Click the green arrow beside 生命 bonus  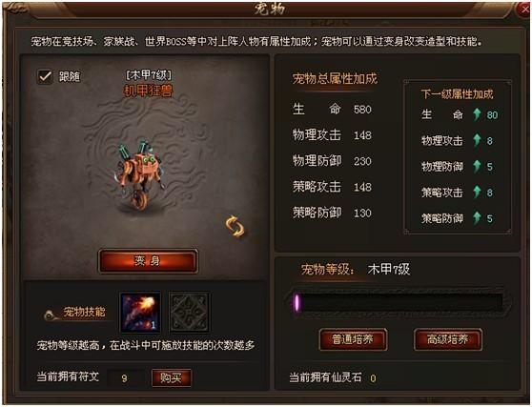[x=477, y=114]
